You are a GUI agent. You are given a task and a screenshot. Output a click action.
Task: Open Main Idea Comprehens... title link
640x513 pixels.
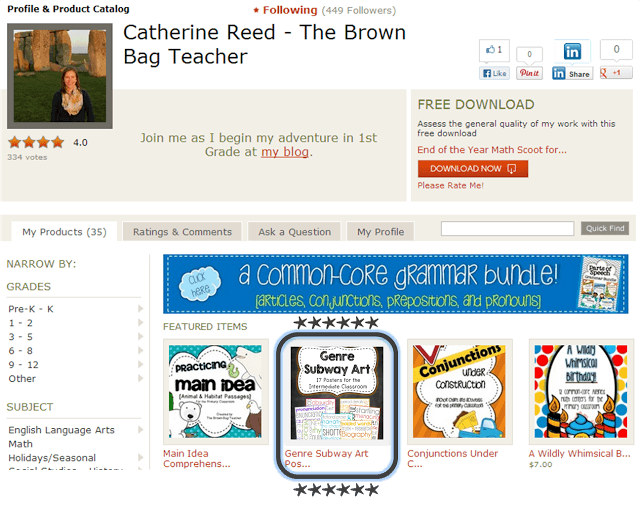(197, 458)
